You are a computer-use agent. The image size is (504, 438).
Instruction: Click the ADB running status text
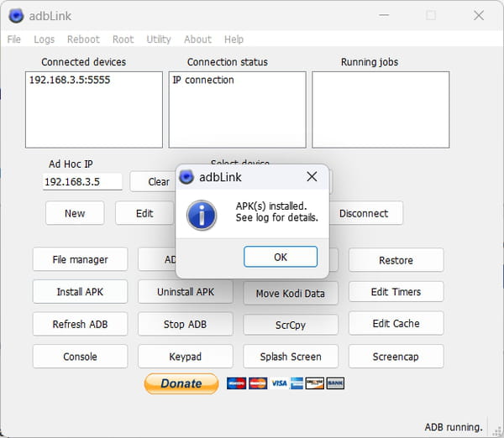click(454, 427)
